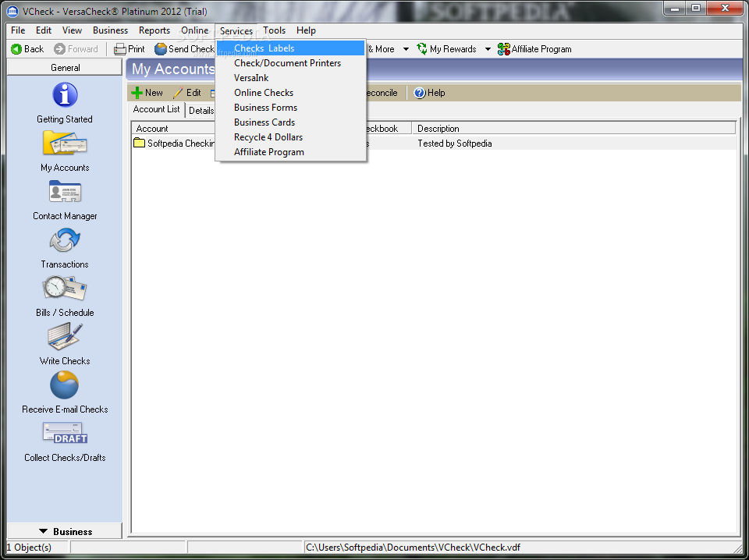The image size is (749, 560).
Task: Click the VCheck.vdf file path in status bar
Action: point(414,547)
